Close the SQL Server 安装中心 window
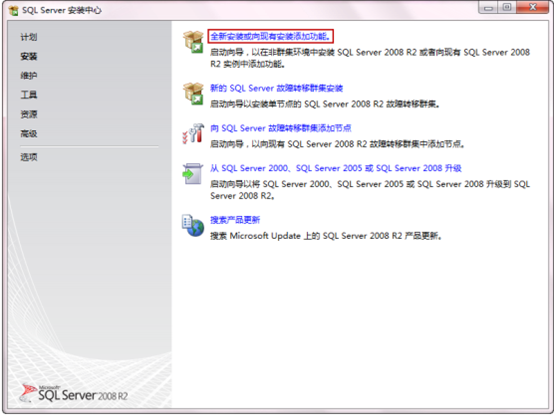This screenshot has width=554, height=415. pos(533,7)
